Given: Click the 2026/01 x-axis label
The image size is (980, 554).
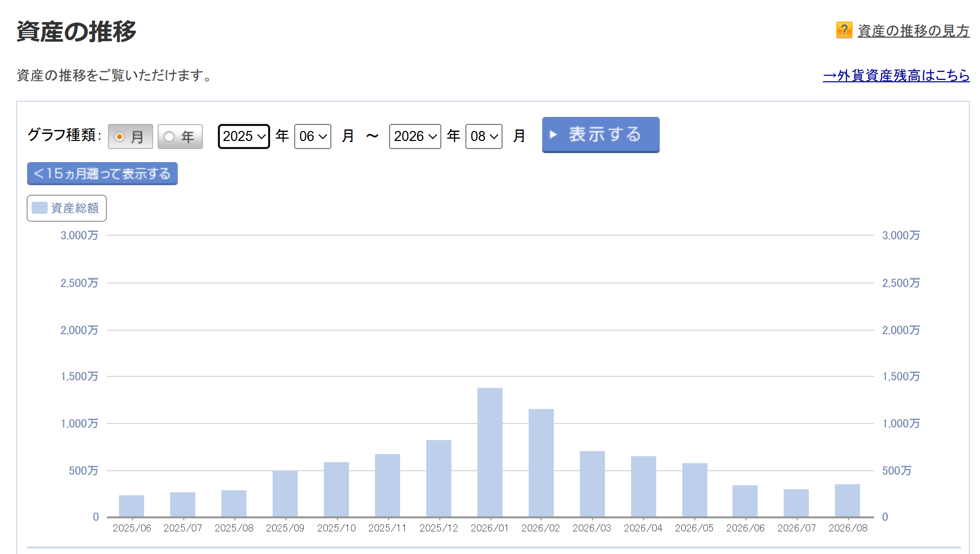Looking at the screenshot, I should [x=489, y=528].
